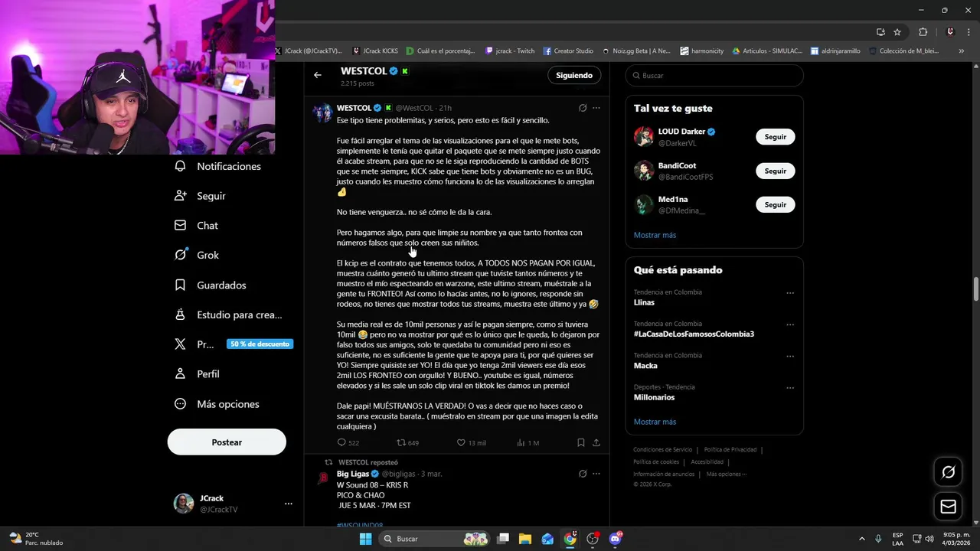Screen dimensions: 980x551
Task: Open Noiz.gg Beta bookmark
Action: tap(635, 51)
